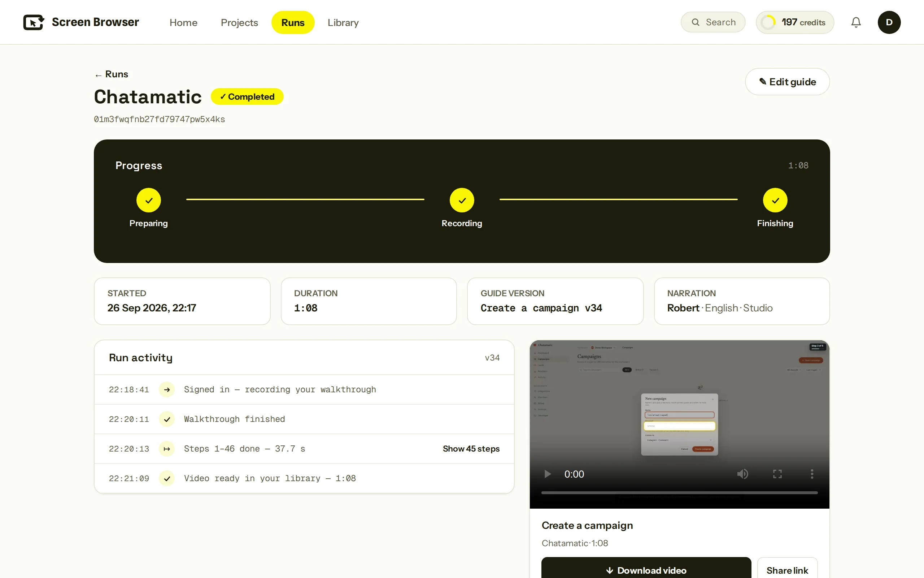Click the Video ready check icon
The width and height of the screenshot is (924, 578).
167,478
